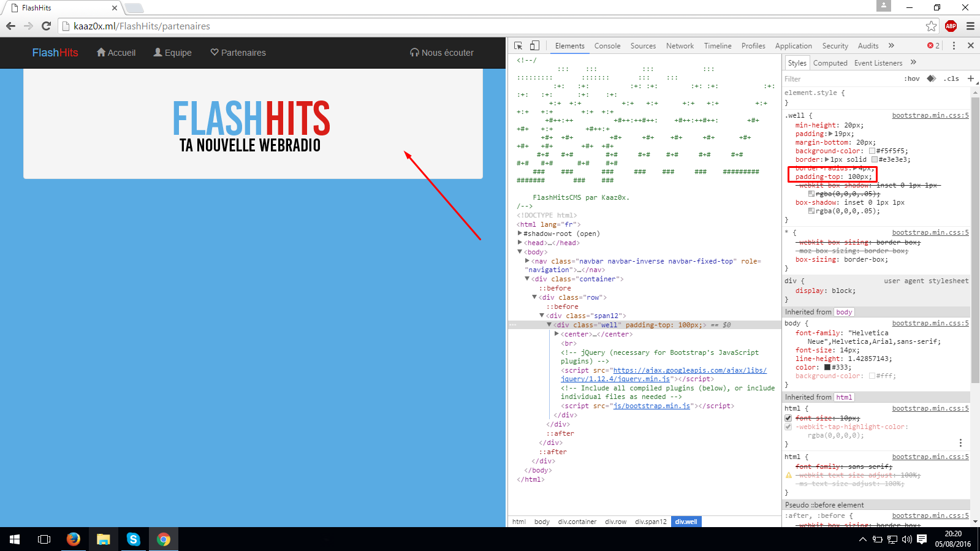The height and width of the screenshot is (551, 980).
Task: Click the volume icon in system tray
Action: pos(907,539)
